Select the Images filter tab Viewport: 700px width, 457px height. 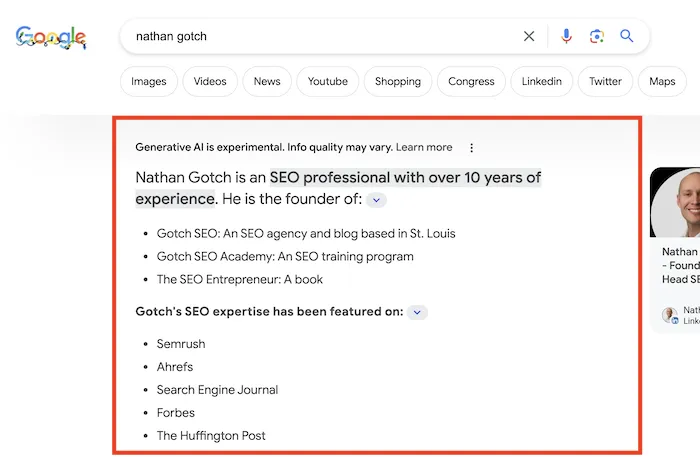click(x=149, y=82)
